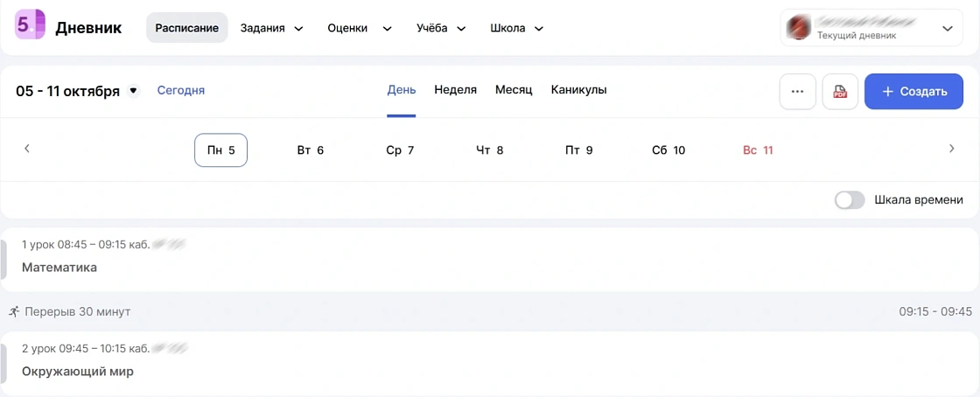Viewport: 980px width, 397px height.
Task: Switch to the Месяц view tab
Action: tap(514, 90)
